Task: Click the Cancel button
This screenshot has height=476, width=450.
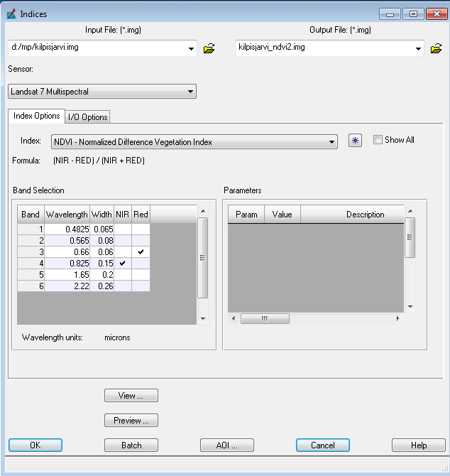Action: click(323, 445)
